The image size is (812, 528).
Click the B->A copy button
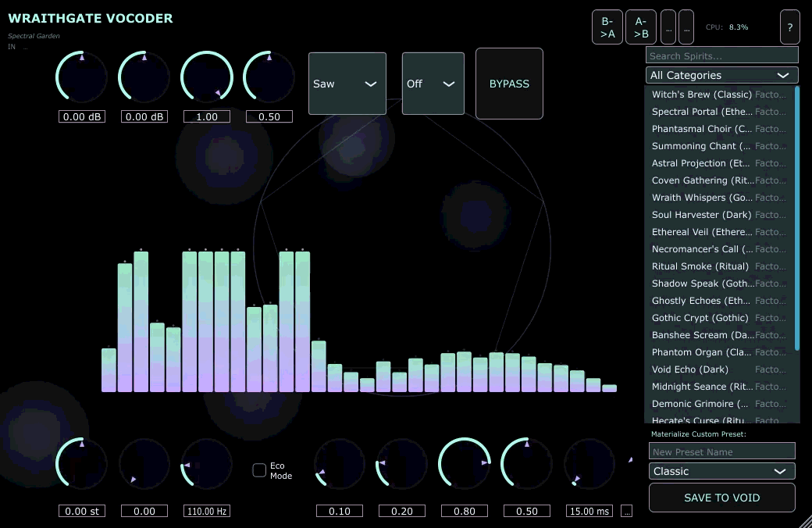(x=607, y=27)
